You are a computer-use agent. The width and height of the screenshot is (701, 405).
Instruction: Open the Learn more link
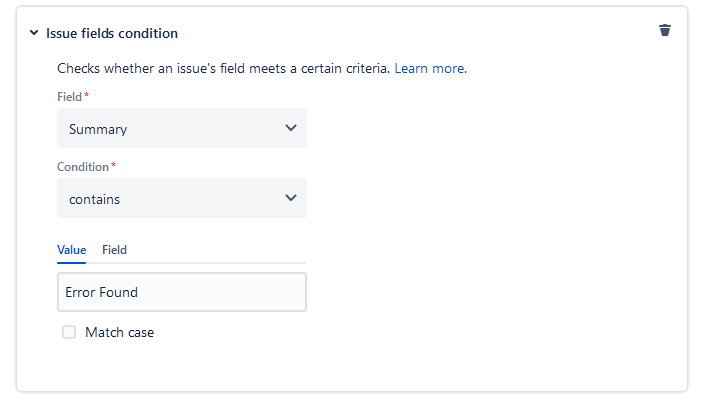pyautogui.click(x=429, y=69)
